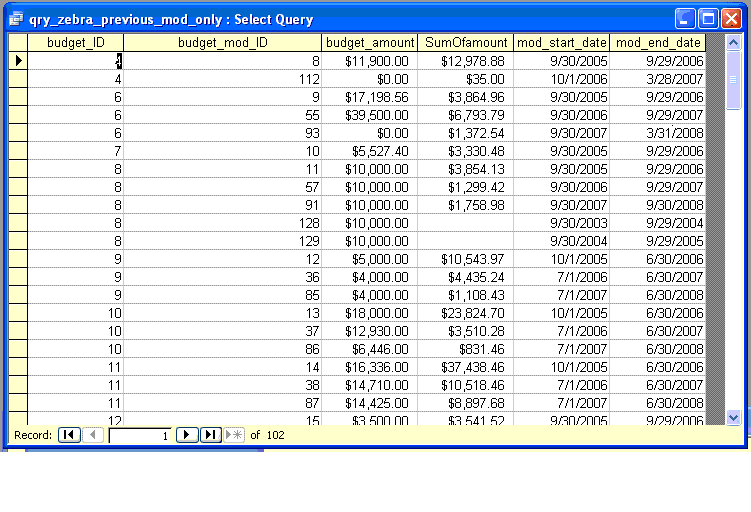This screenshot has height=512, width=751.
Task: Click the query window title bar icon
Action: [x=16, y=19]
